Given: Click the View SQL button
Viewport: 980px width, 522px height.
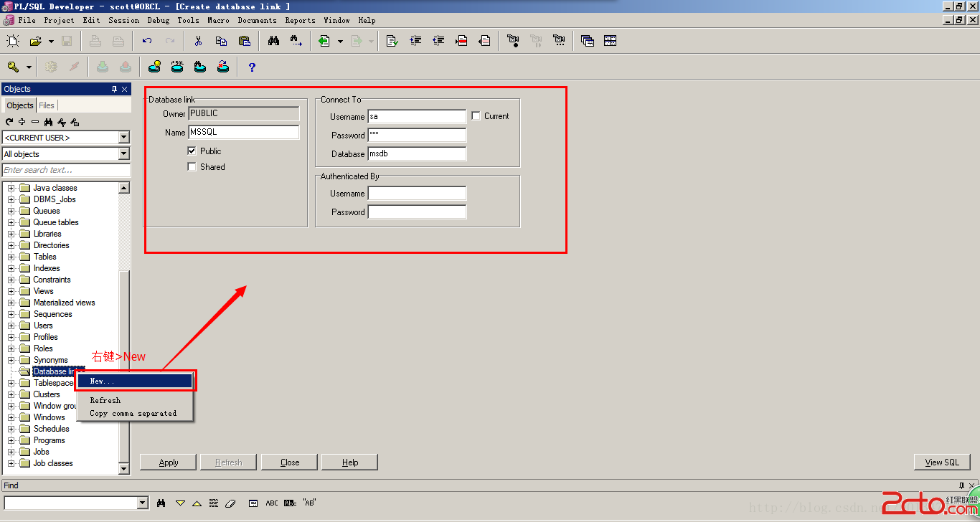Looking at the screenshot, I should [942, 462].
